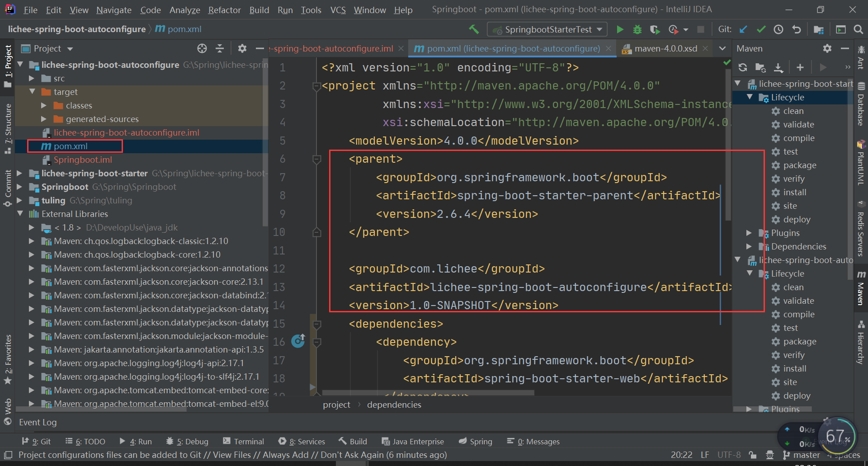Click the Project panel horizontal scrollbar
Image resolution: width=868 pixels, height=466 pixels.
click(102, 410)
